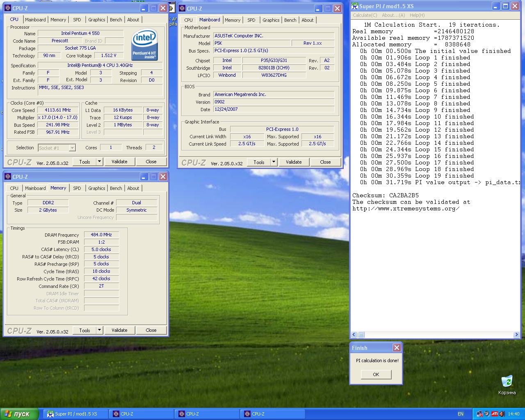The height and width of the screenshot is (420, 525).
Task: Click the CPU-Z title icon in Memory window
Action: pos(8,177)
